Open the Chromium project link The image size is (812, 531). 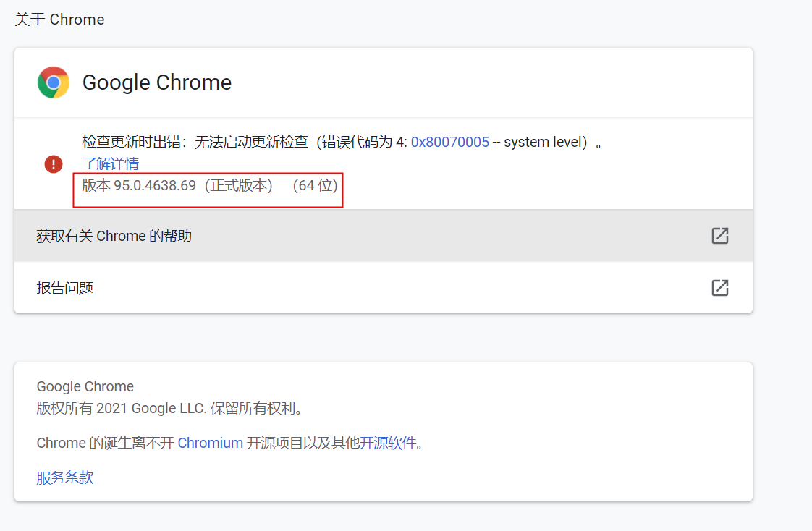click(210, 443)
